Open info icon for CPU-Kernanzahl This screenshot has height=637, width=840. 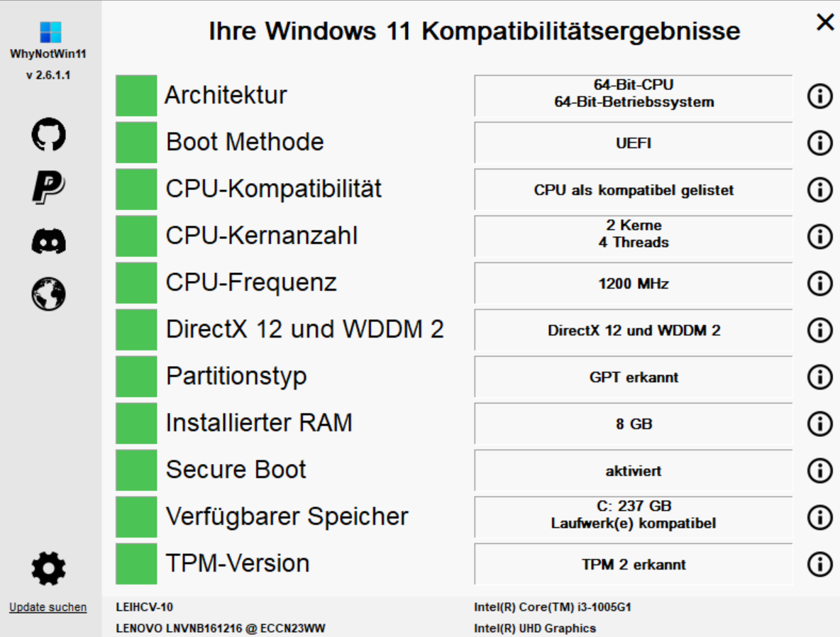point(819,237)
